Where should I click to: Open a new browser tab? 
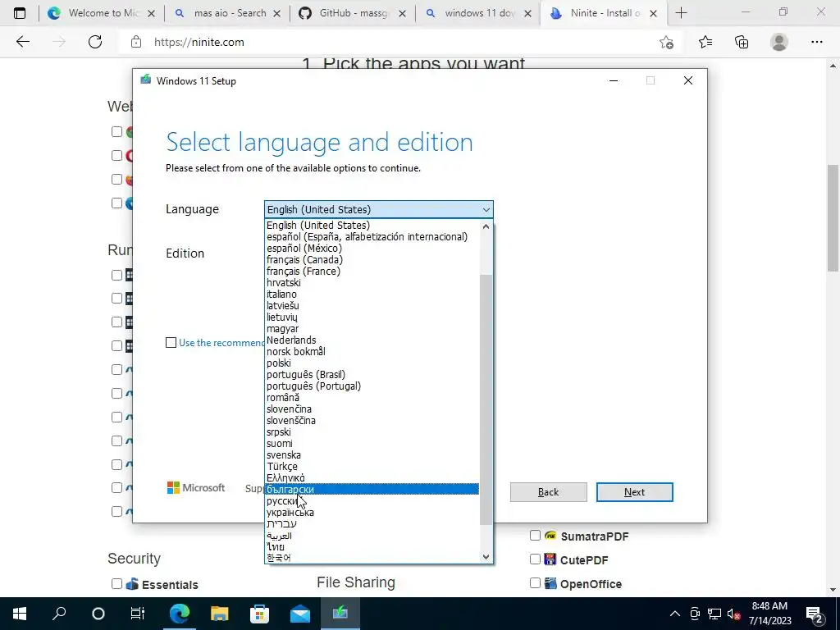tap(681, 13)
